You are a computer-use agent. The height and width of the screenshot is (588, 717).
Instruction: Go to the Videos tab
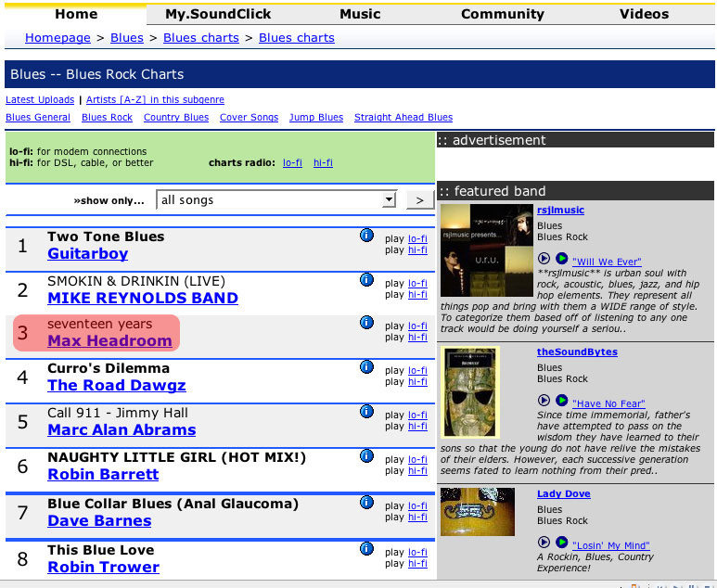644,14
